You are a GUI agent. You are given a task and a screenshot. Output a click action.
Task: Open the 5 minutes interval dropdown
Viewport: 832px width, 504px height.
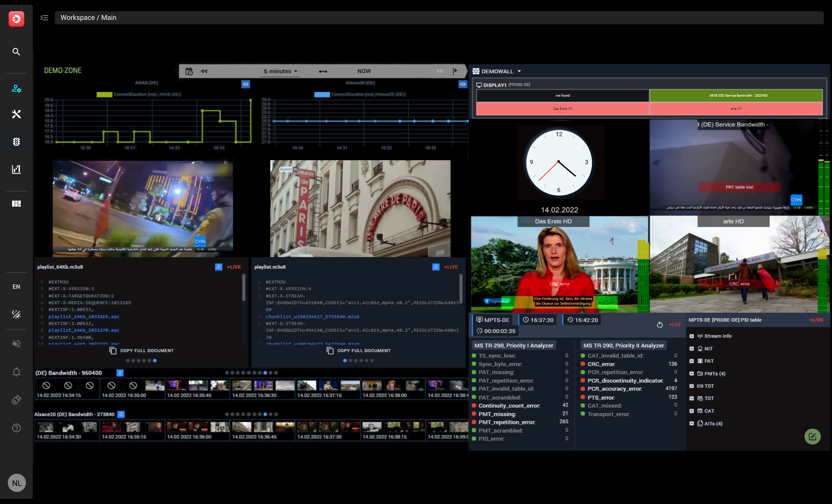(280, 71)
